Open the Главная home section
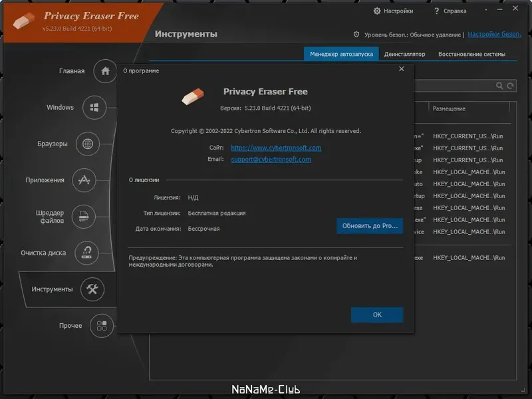Screen dimensions: 532x399 point(104,71)
